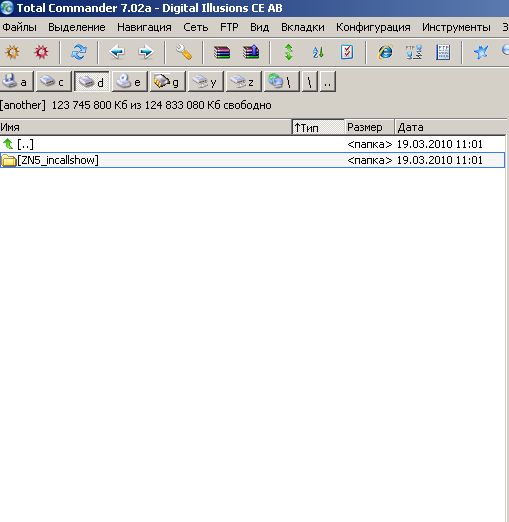Sort by the Тип column header
Viewport: 509px width, 522px height.
[318, 127]
